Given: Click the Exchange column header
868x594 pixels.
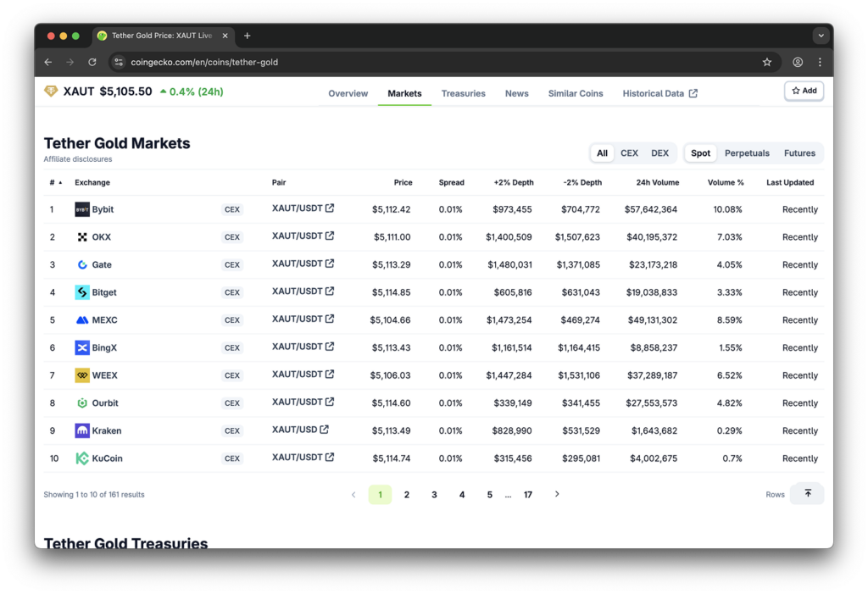Looking at the screenshot, I should tap(92, 183).
